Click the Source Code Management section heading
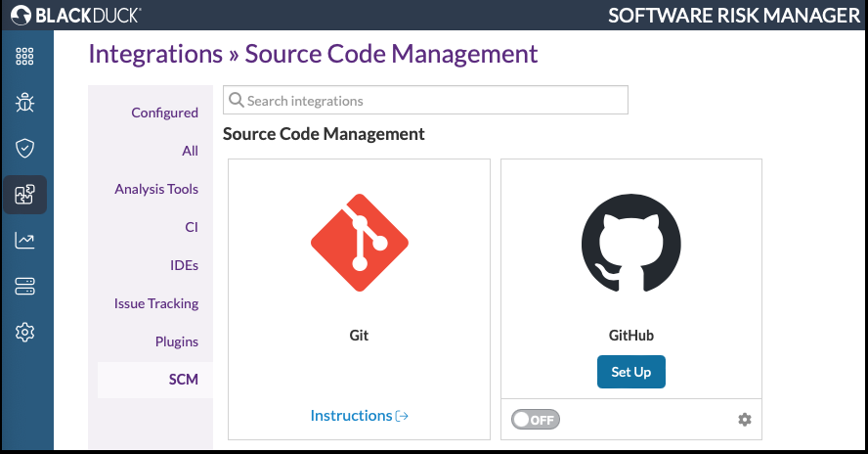 324,134
